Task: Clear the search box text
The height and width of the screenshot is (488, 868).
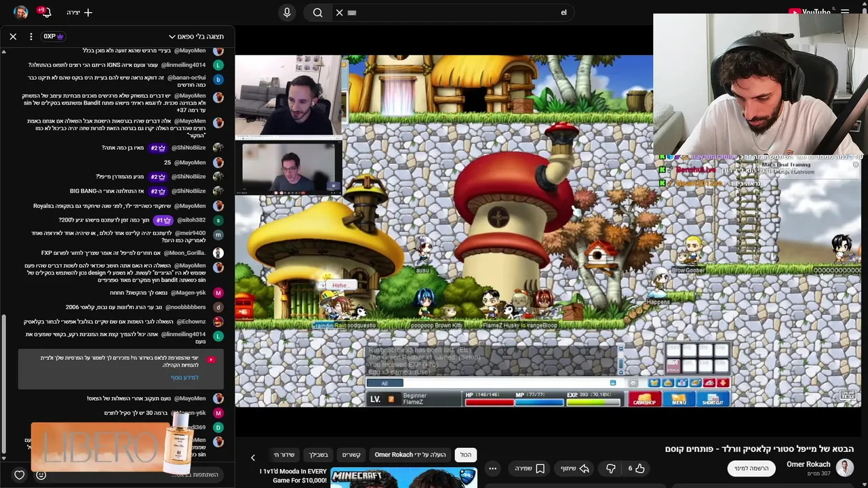Action: click(339, 12)
